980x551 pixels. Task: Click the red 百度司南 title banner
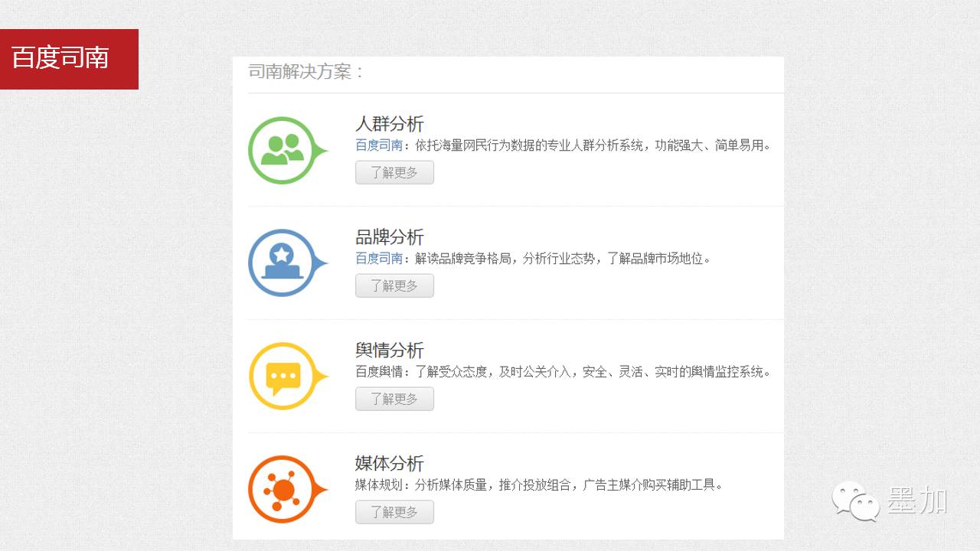(x=69, y=59)
